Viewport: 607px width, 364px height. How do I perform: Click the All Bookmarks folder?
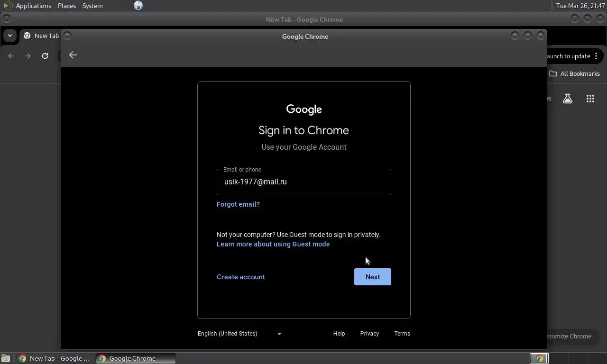(x=574, y=73)
